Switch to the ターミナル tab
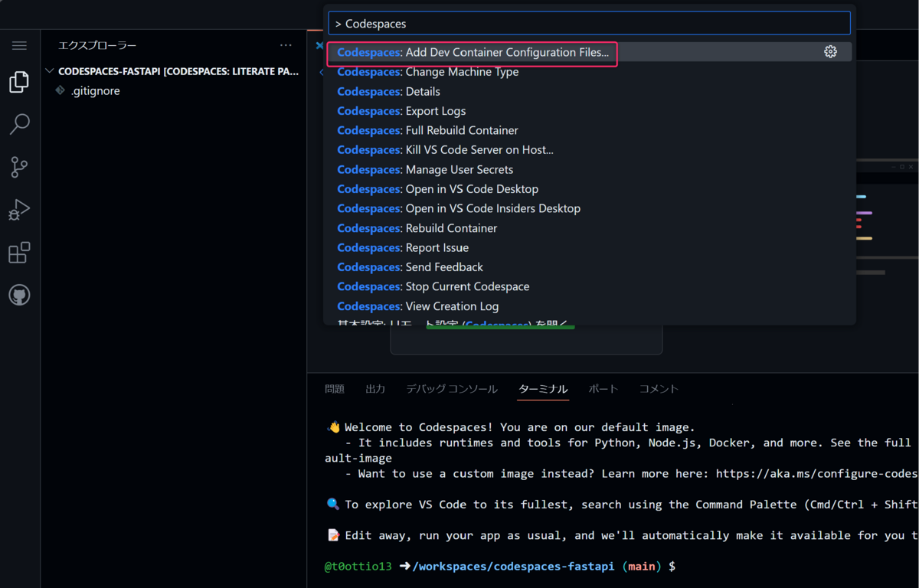 click(543, 389)
